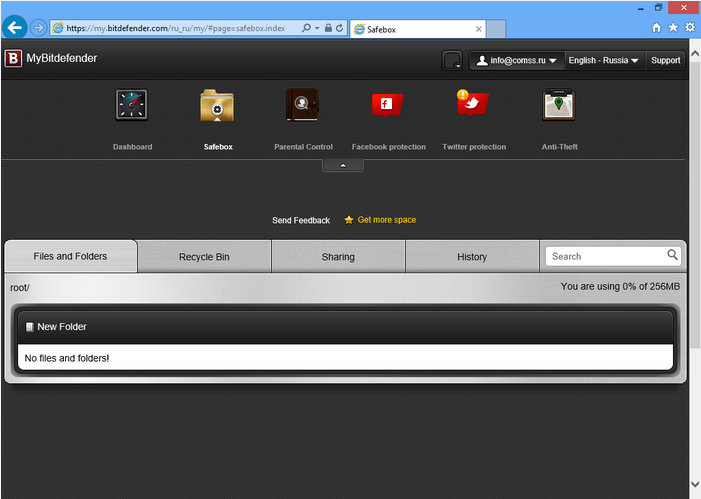701x499 pixels.
Task: Refresh the page with the reload icon
Action: pos(339,28)
